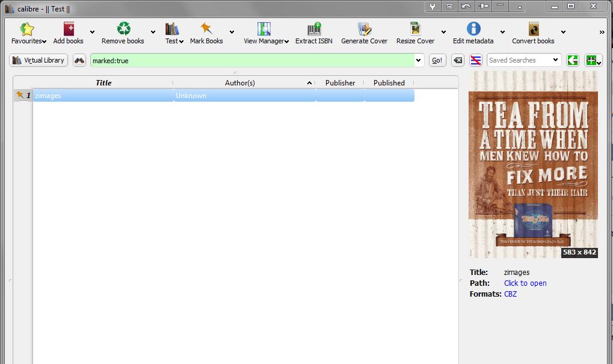Viewport: 613px width, 364px height.
Task: Expand the Convert books dropdown arrow
Action: [x=563, y=32]
